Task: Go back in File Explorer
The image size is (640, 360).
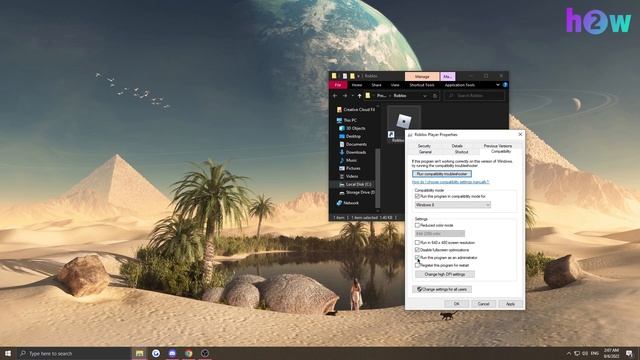Action: point(335,96)
